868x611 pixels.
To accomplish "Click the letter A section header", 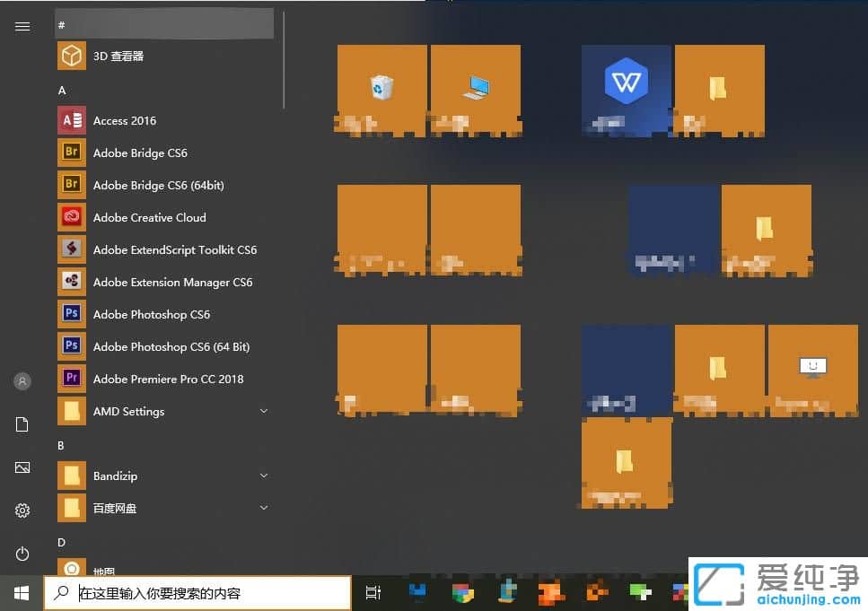I will point(61,90).
